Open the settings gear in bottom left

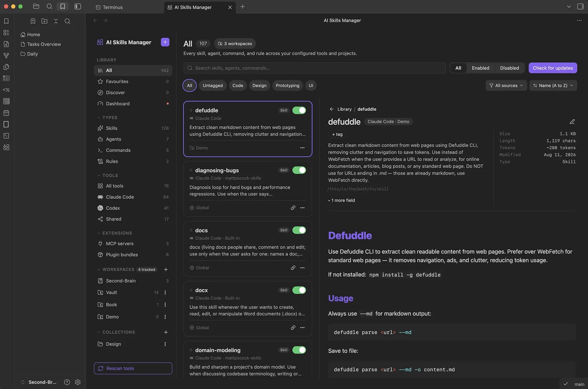coord(78,382)
